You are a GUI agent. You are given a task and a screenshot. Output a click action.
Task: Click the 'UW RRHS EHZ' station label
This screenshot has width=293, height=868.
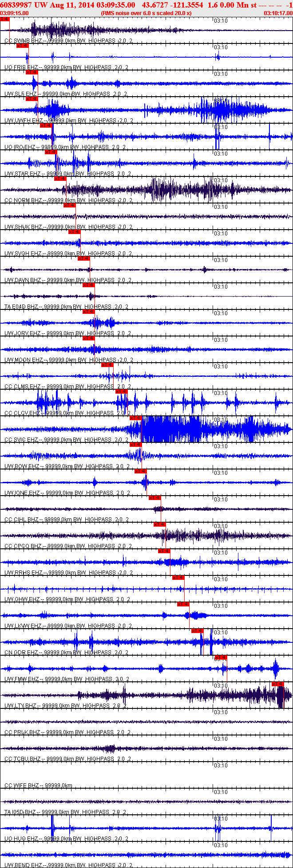click(24, 573)
